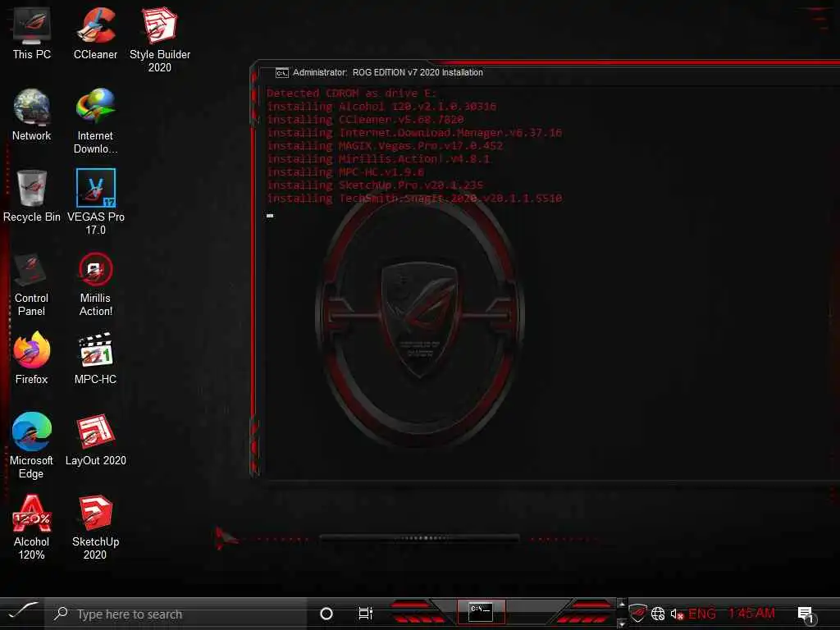Open the Recycle Bin

pos(32,195)
